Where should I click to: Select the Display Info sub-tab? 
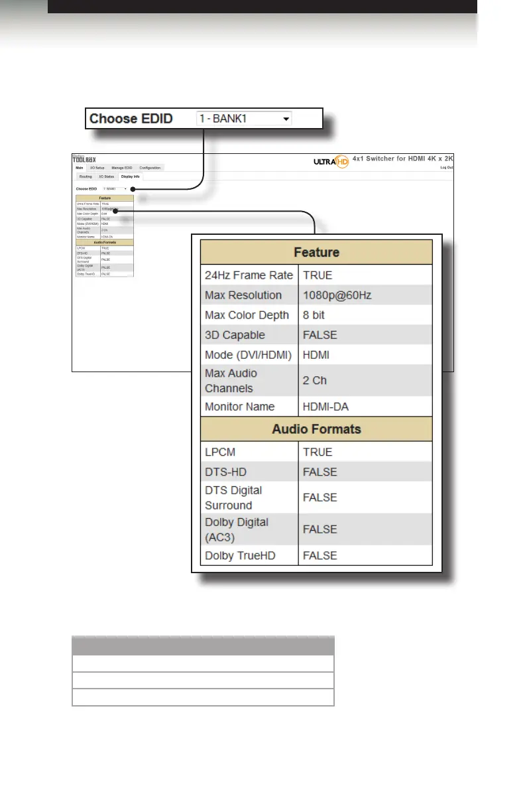click(x=131, y=176)
